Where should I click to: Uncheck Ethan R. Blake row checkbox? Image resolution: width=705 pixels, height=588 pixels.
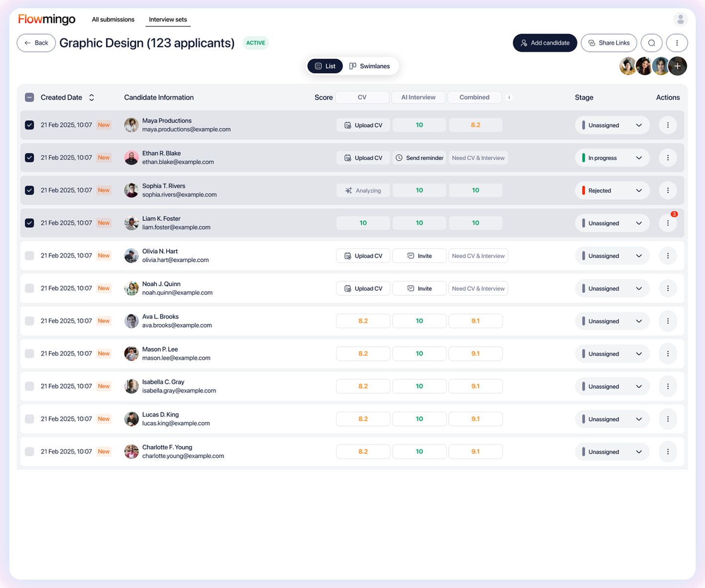pyautogui.click(x=29, y=158)
